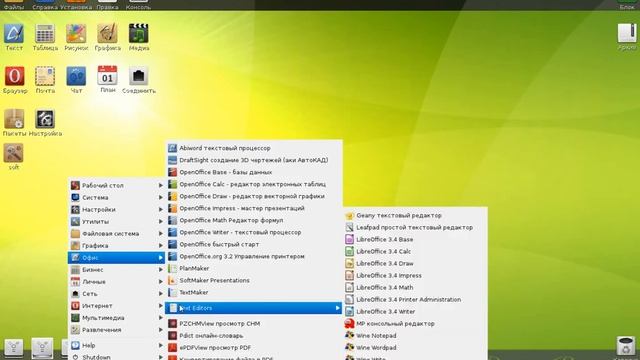
Task: Open OpenOffice Math Редактор формул
Action: (253, 220)
